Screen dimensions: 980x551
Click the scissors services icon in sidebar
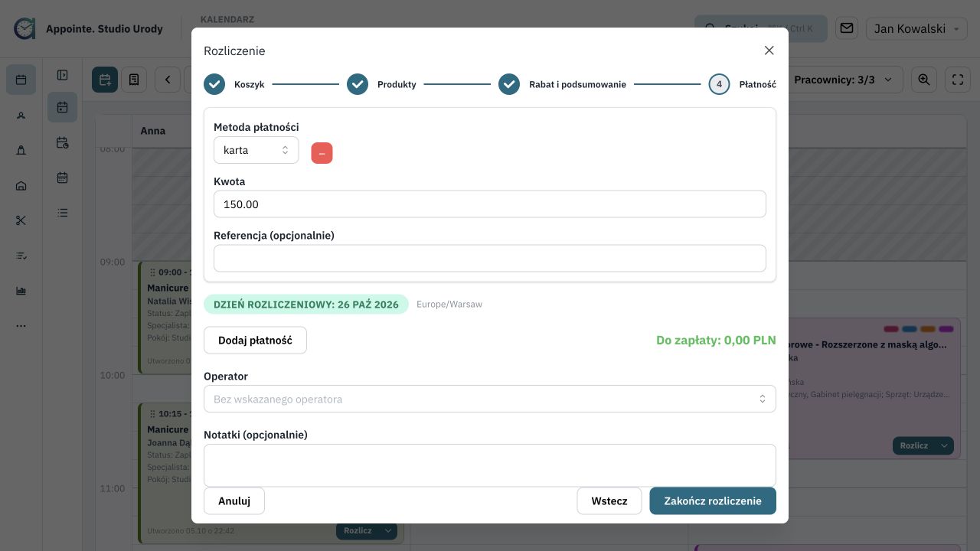[21, 220]
